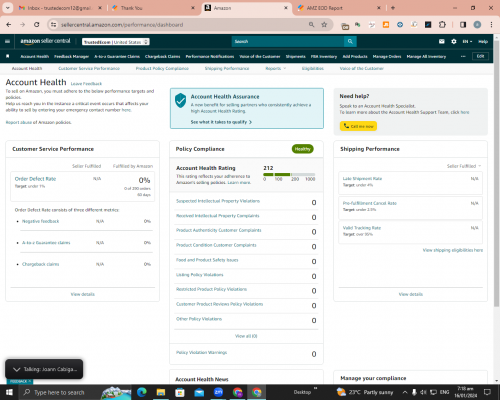Screen dimensions: 500x400
Task: Open Manage Orders in the navigation bar
Action: [387, 56]
